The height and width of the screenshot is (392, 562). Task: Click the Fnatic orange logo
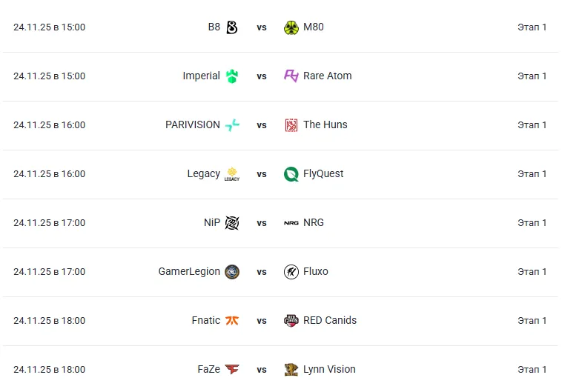pyautogui.click(x=232, y=321)
